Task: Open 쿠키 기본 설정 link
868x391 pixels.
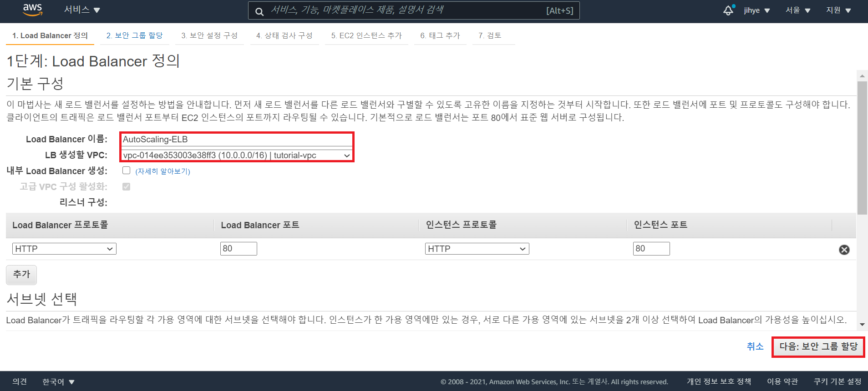Action: (838, 381)
